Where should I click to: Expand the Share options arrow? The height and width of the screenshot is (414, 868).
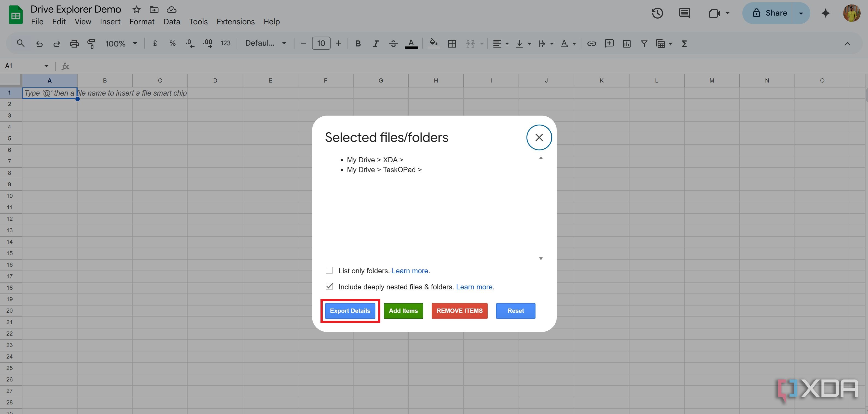pos(801,13)
